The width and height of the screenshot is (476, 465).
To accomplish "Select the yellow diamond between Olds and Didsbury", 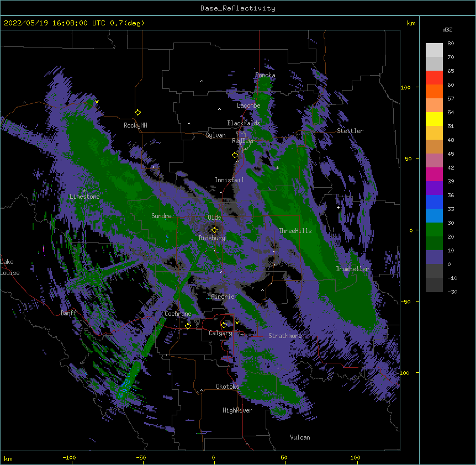I will point(215,230).
